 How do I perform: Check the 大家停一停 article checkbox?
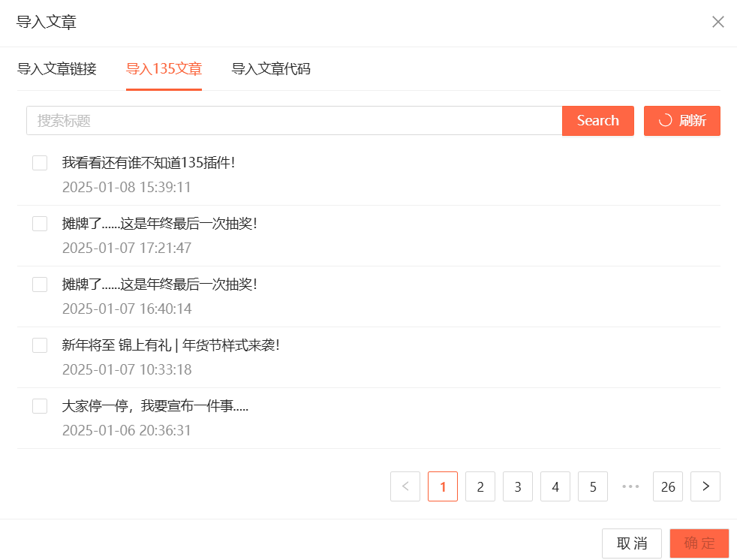pos(40,406)
